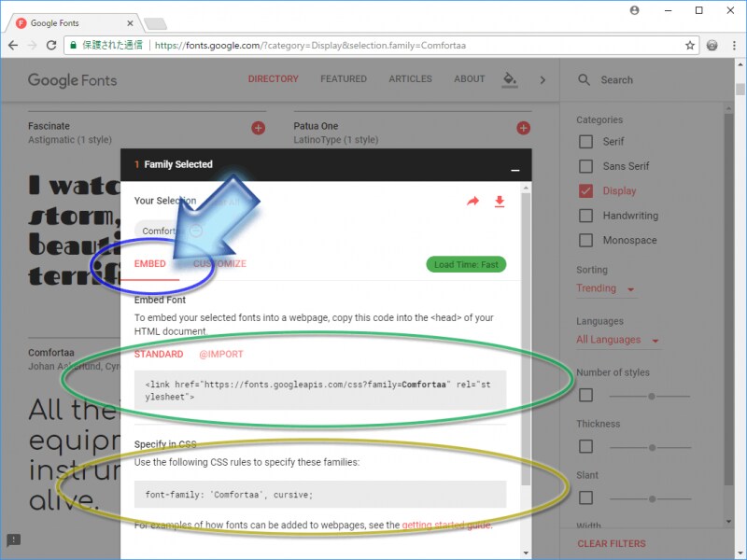747x560 pixels.
Task: Enable the Serif category filter
Action: [585, 141]
